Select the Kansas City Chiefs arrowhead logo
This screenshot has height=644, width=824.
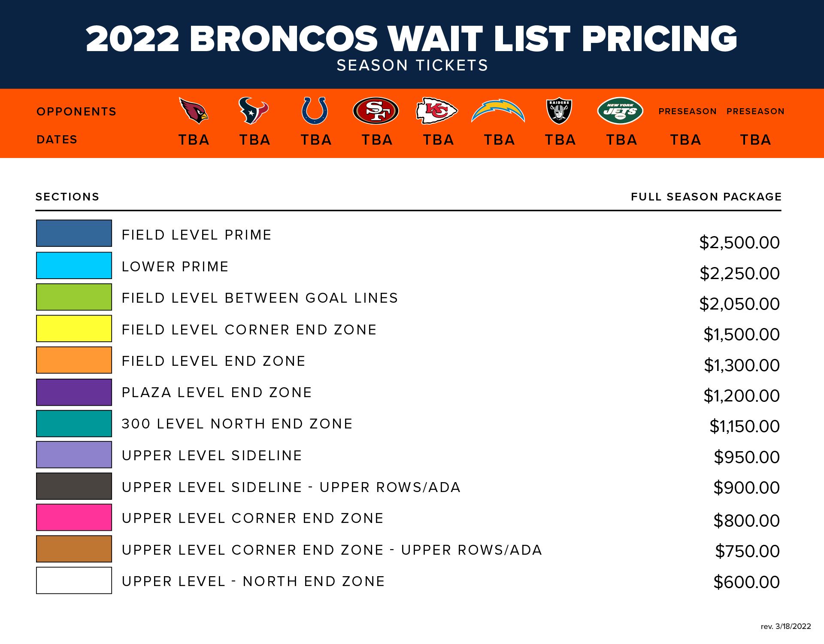pos(437,111)
